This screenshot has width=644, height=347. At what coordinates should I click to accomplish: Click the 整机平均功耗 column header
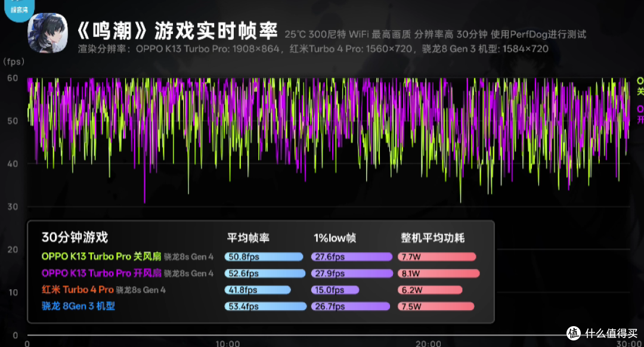(x=432, y=238)
